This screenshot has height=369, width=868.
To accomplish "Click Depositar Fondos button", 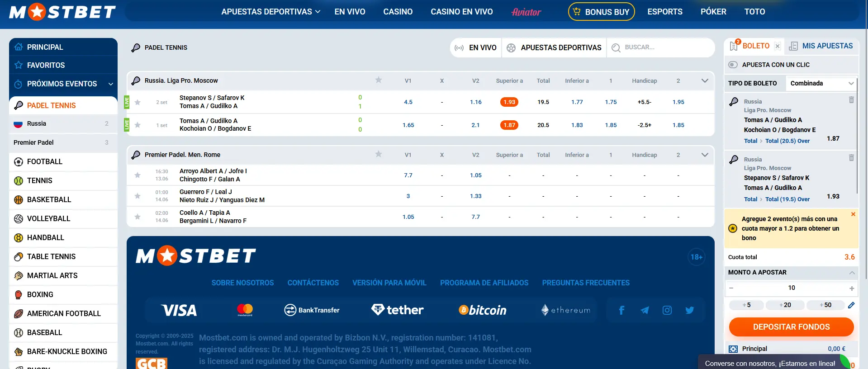I will point(791,327).
